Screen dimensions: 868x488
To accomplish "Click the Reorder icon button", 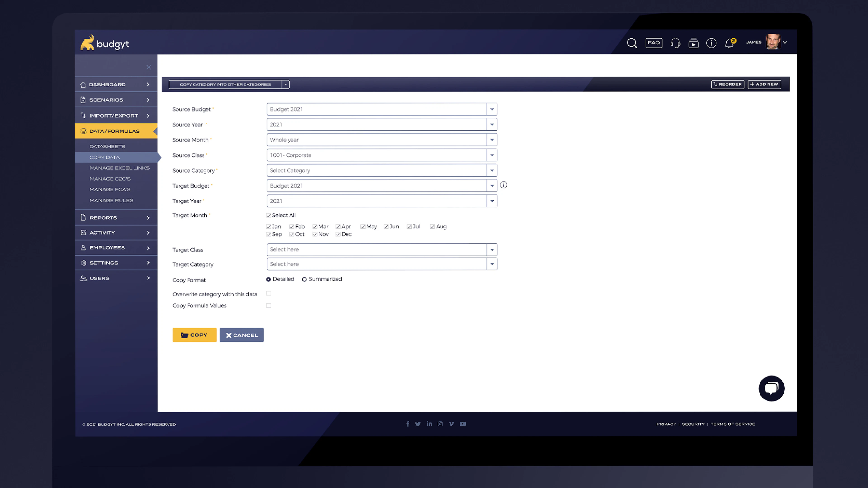I will click(727, 84).
